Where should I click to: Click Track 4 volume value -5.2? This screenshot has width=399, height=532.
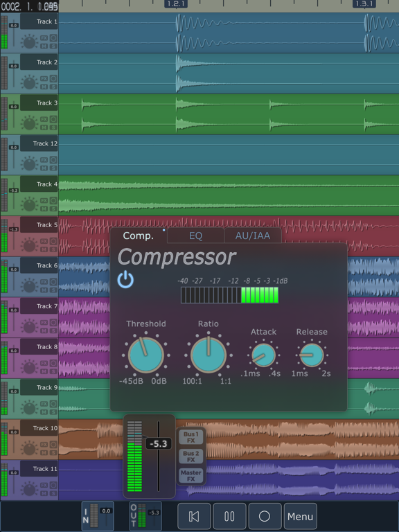tap(14, 190)
